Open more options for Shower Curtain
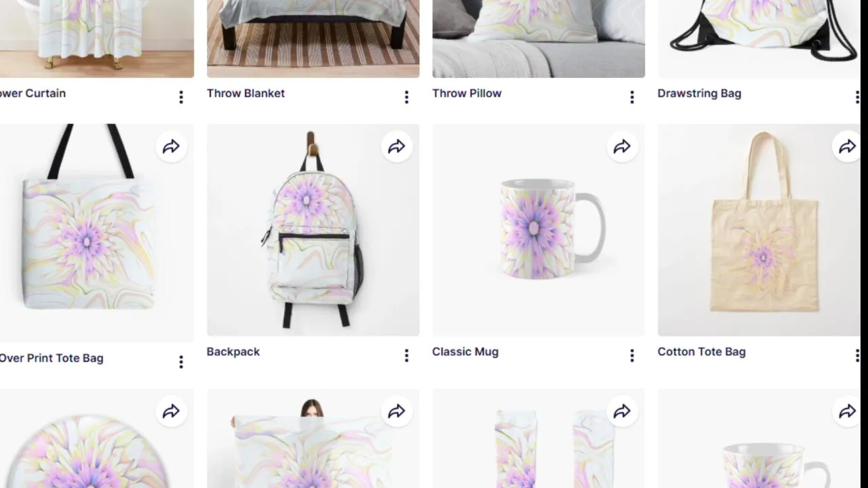Image resolution: width=868 pixels, height=488 pixels. 181,98
